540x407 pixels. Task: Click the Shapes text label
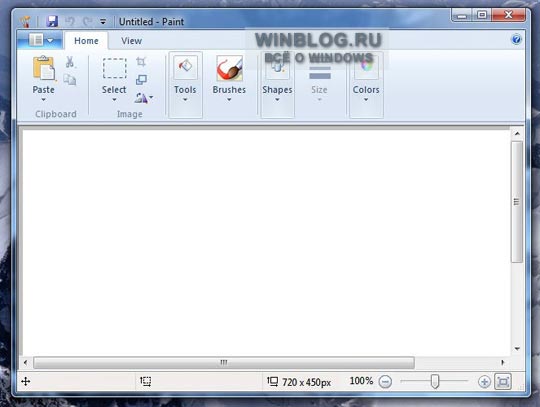278,90
